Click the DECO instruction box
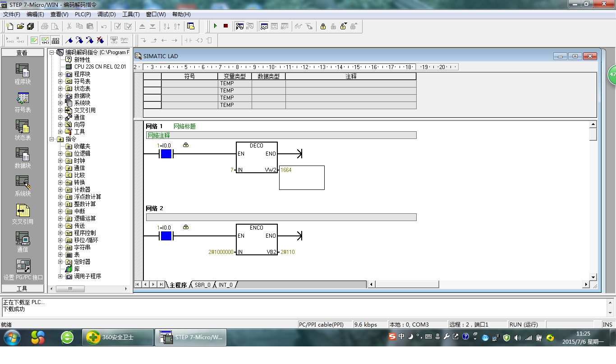The image size is (616, 364). (x=257, y=157)
